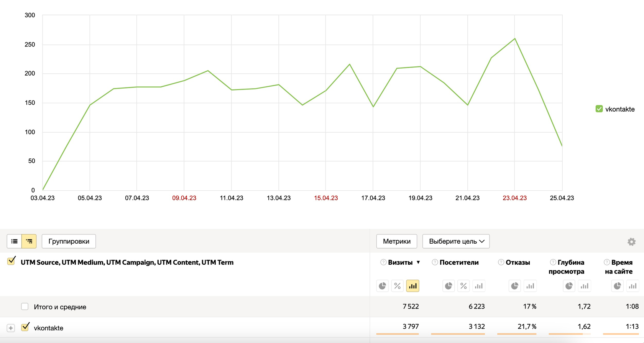Click chart peak point at 23.04.23
The height and width of the screenshot is (343, 644).
click(515, 38)
